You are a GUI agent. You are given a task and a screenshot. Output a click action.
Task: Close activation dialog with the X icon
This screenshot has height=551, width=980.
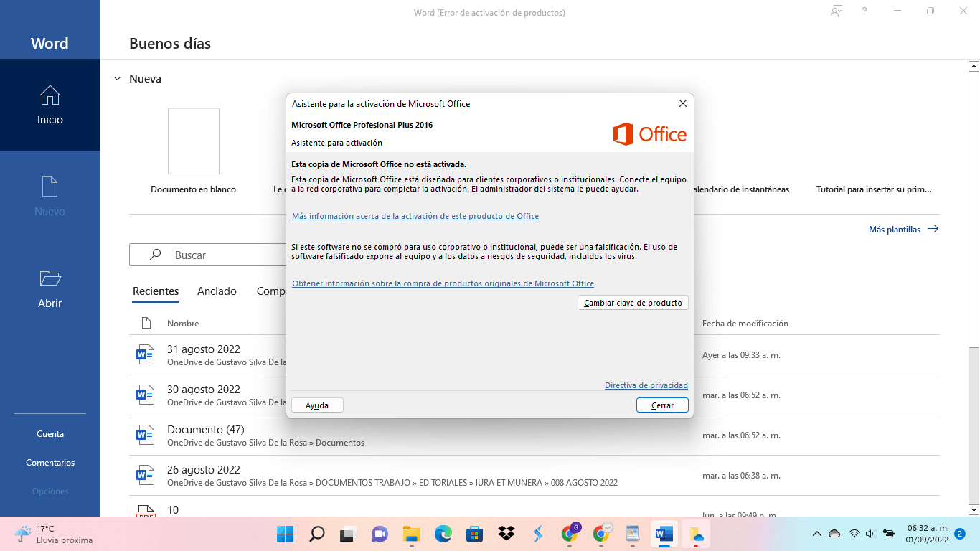[x=683, y=103]
